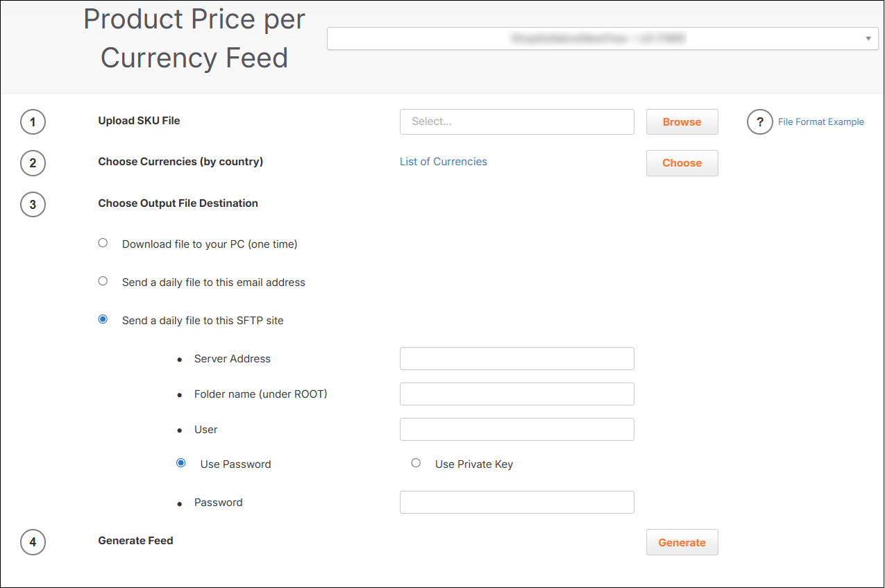Click the step 4 circle icon

click(x=33, y=542)
